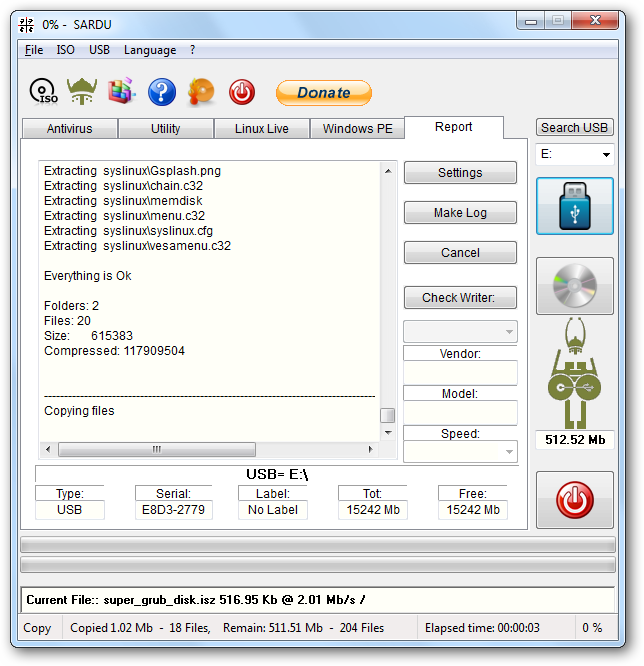Click the Cancel button
The height and width of the screenshot is (666, 644).
pos(460,253)
